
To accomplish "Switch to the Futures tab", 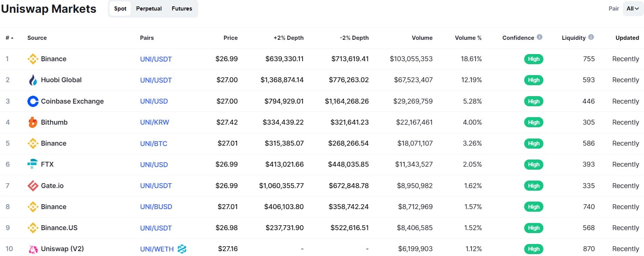I will coord(182,9).
